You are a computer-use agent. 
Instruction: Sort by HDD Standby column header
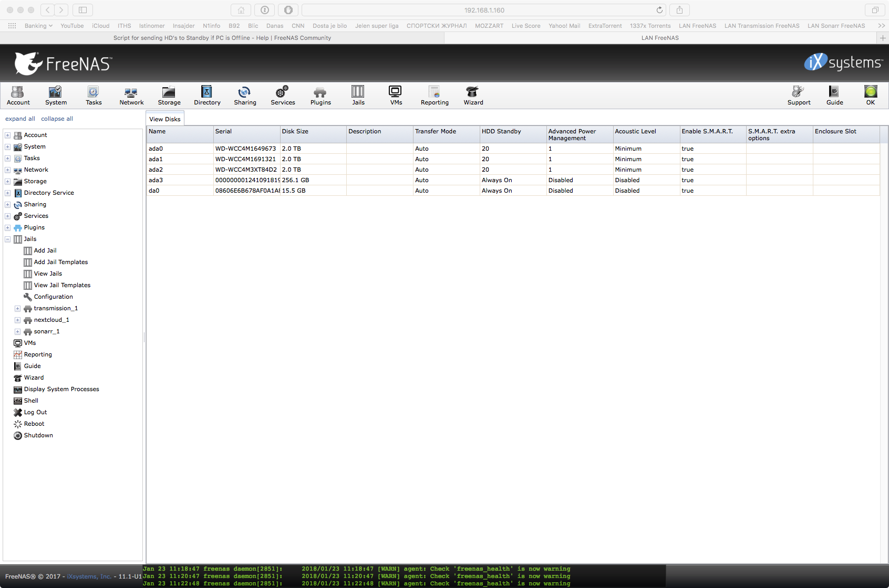(513, 134)
